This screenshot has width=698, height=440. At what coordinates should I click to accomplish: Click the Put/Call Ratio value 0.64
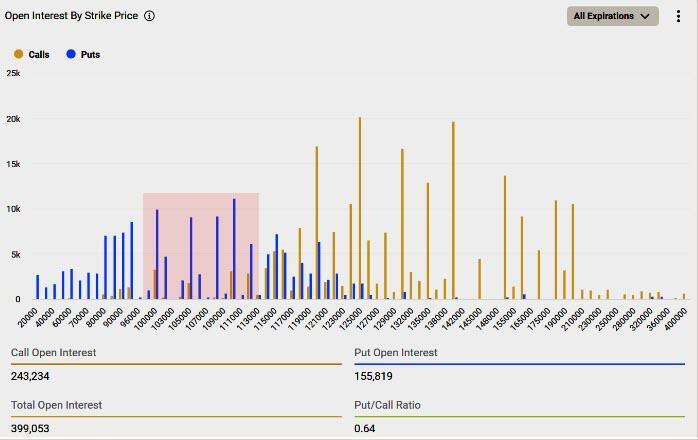364,428
